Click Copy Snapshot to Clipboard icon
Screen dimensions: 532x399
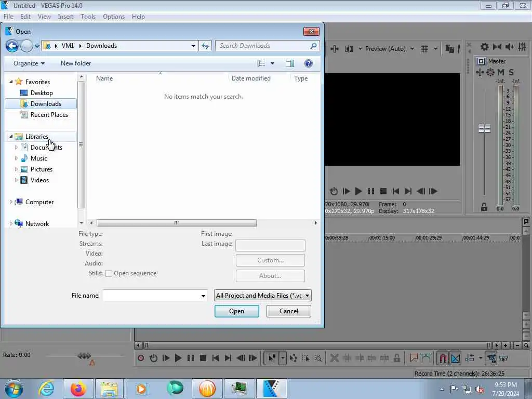[x=449, y=49]
